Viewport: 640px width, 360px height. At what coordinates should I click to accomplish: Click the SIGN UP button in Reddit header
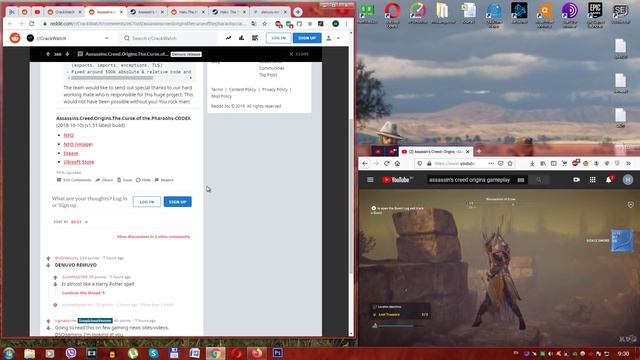(x=307, y=38)
